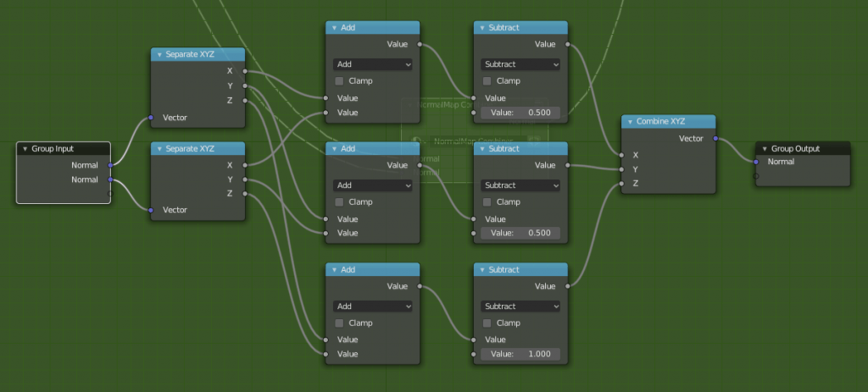Select the Group Output node by its title

tap(796, 149)
